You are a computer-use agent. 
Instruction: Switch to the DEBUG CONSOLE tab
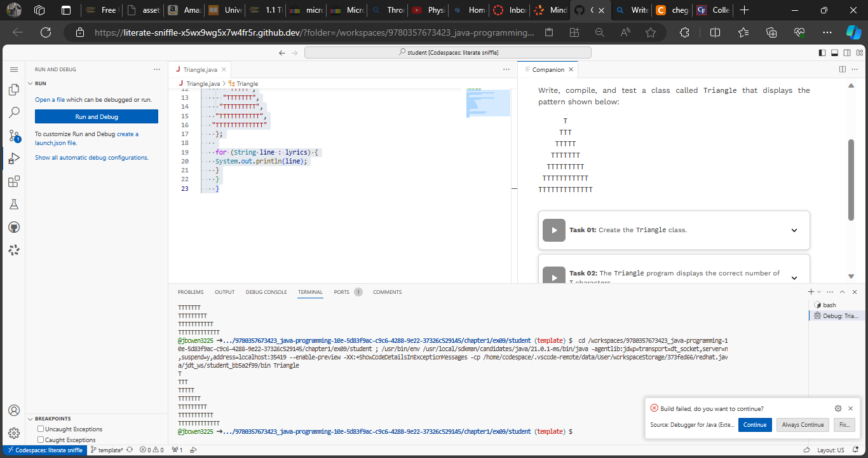tap(266, 292)
